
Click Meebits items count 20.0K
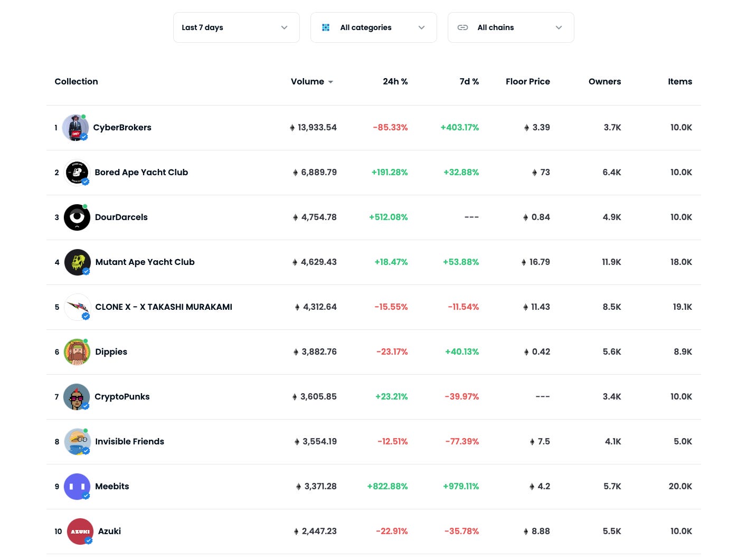680,486
